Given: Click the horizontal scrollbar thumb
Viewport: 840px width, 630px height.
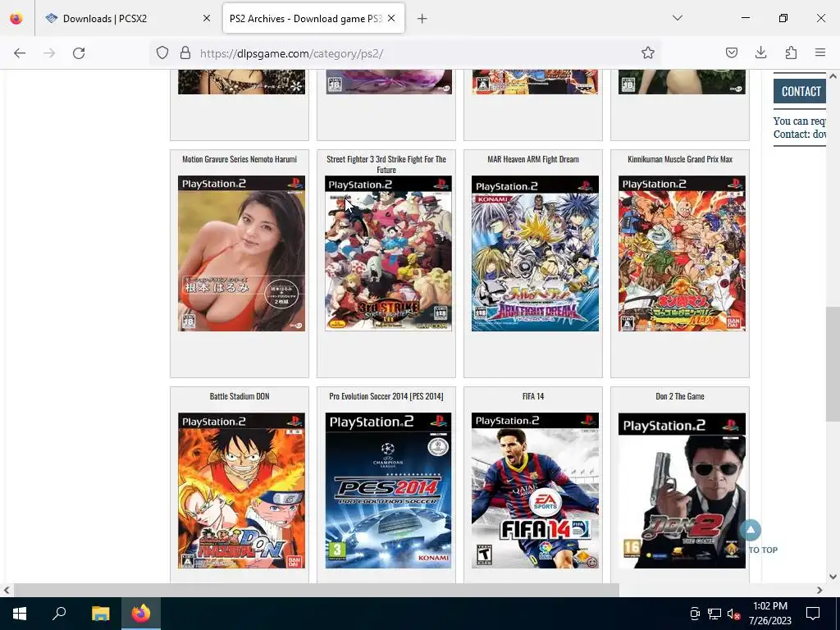Looking at the screenshot, I should pyautogui.click(x=316, y=590).
